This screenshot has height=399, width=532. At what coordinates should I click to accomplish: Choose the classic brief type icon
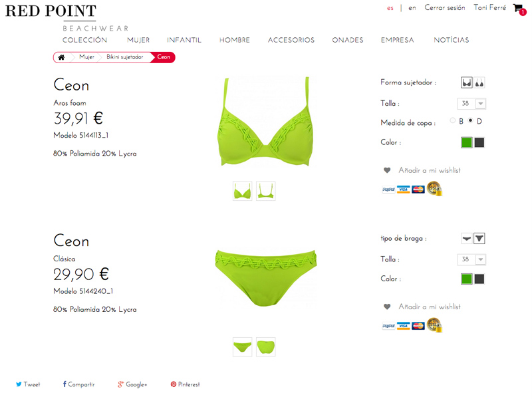point(467,239)
